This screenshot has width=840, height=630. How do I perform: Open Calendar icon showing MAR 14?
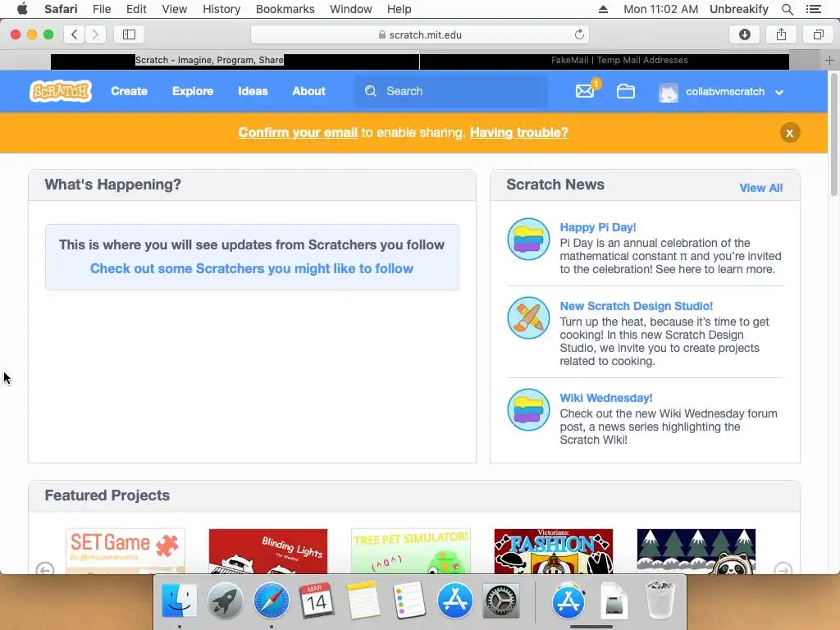coord(317,600)
